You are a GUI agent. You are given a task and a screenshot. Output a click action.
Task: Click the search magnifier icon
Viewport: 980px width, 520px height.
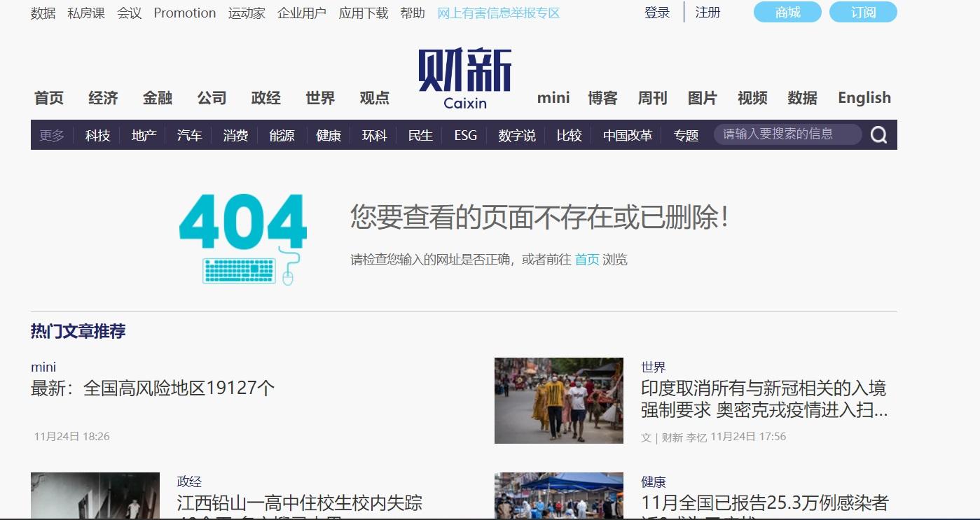coord(878,135)
